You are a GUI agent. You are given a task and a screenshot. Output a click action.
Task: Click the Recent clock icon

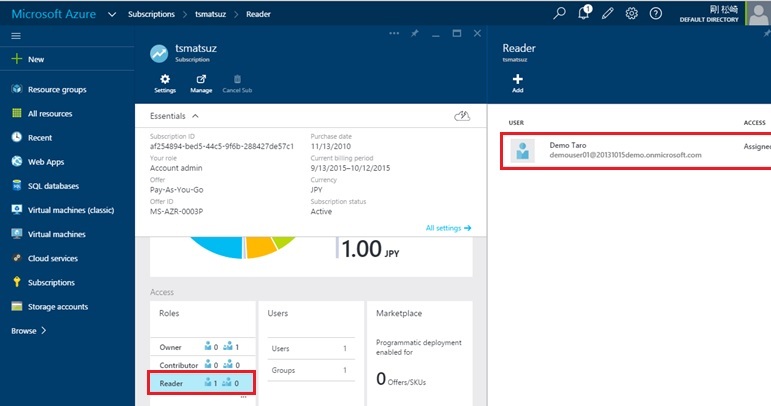[x=17, y=137]
